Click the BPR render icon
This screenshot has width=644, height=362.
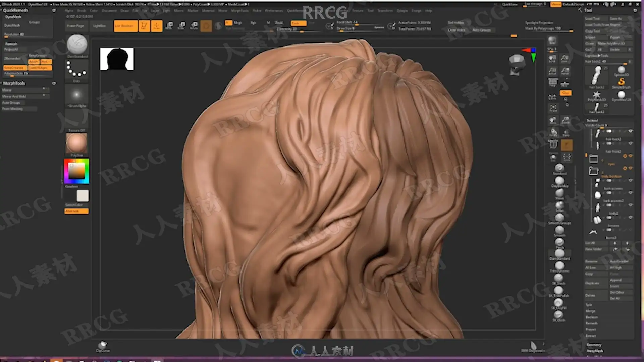tap(552, 41)
